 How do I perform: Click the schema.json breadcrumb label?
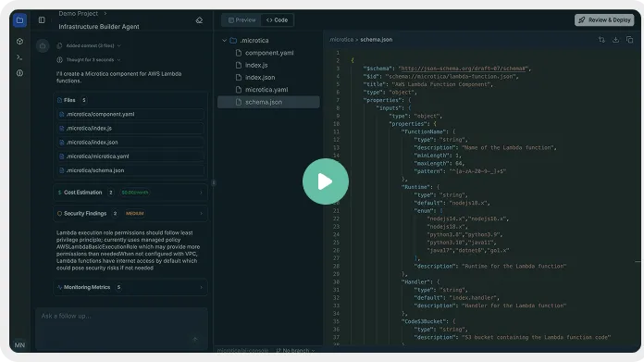[x=377, y=40]
